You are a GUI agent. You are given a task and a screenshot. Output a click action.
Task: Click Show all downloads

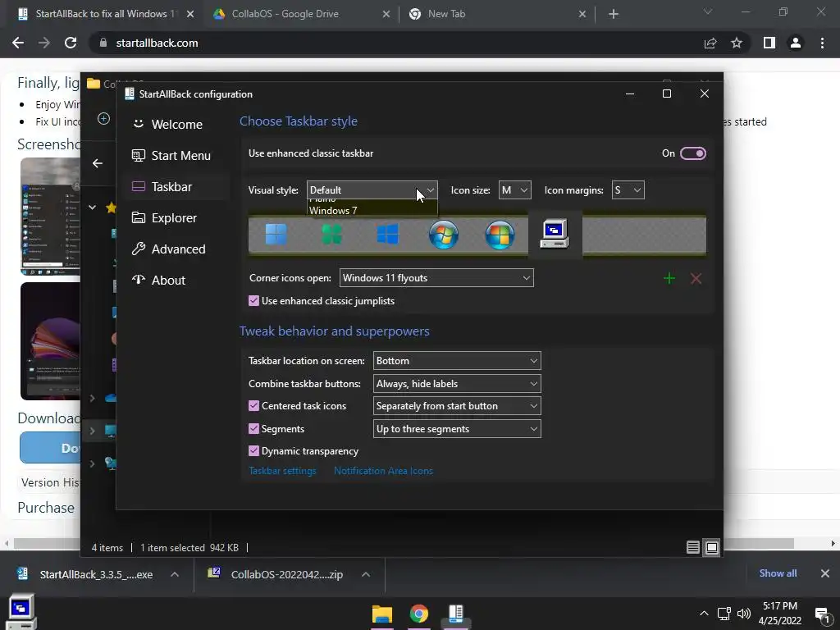pyautogui.click(x=778, y=573)
